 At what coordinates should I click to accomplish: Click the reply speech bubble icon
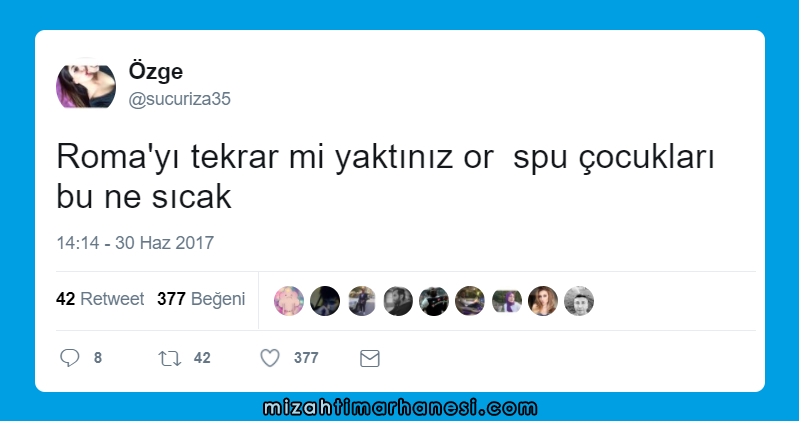69,358
